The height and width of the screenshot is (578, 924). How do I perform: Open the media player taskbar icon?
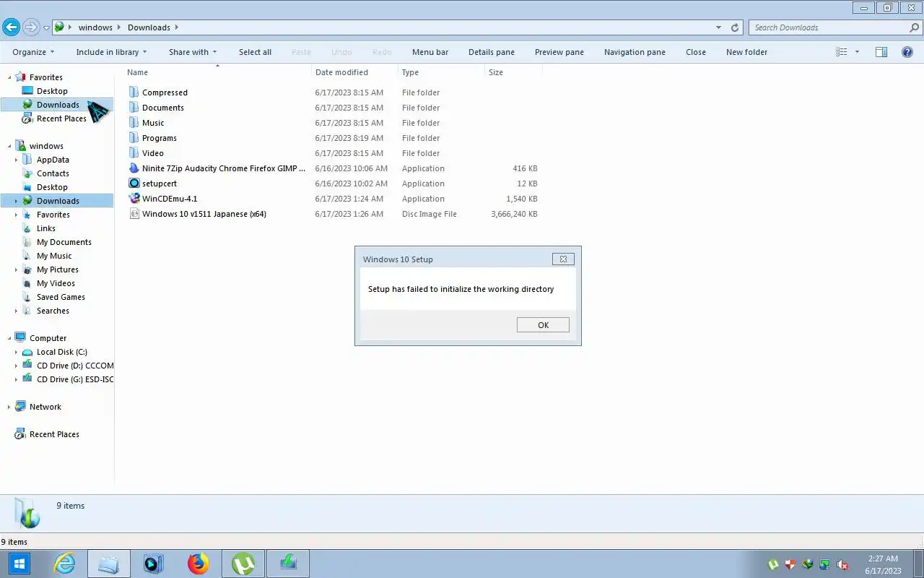tap(153, 564)
